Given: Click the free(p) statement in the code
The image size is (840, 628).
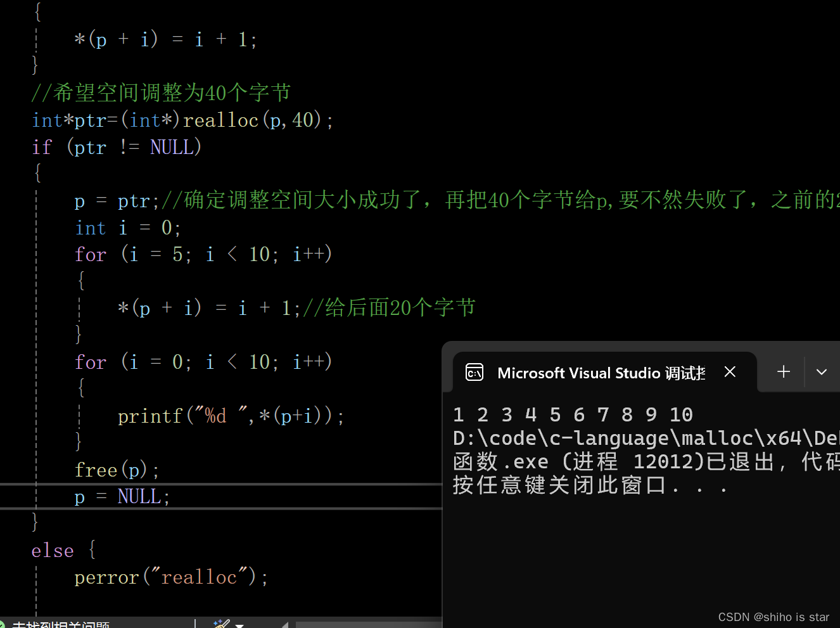Looking at the screenshot, I should (x=116, y=470).
